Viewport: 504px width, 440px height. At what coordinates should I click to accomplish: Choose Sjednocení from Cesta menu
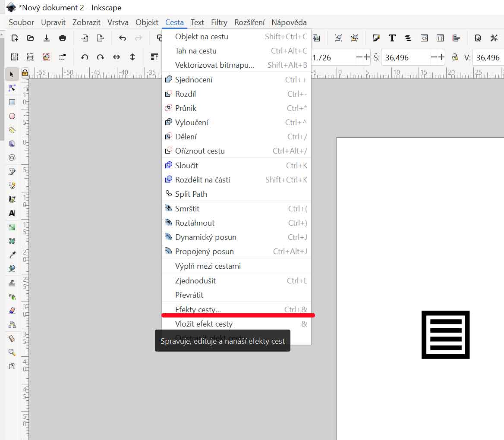click(x=194, y=80)
